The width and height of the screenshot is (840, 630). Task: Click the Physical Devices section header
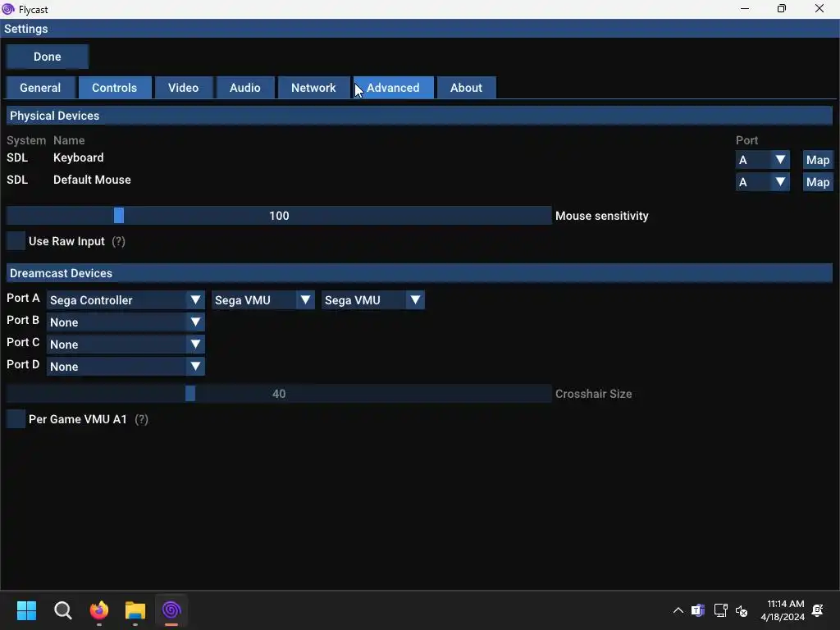[x=419, y=116]
